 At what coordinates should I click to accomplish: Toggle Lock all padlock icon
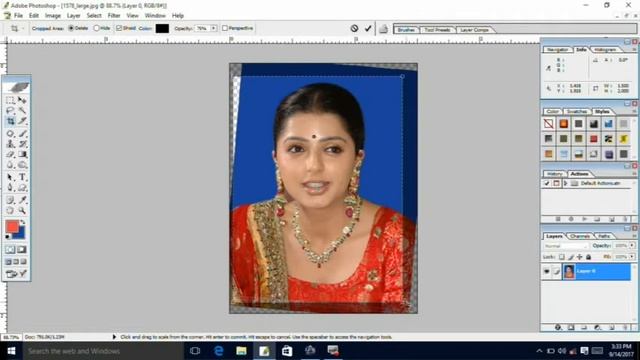point(589,257)
